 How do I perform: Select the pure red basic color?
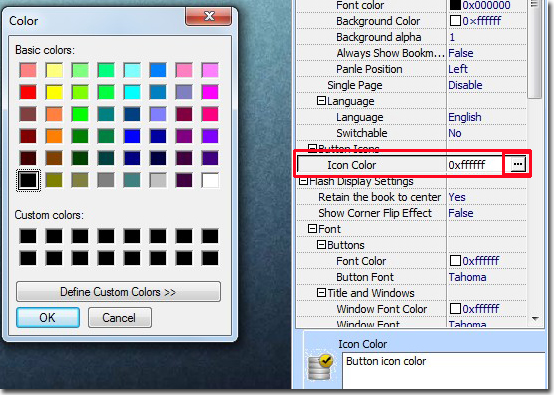[x=28, y=92]
